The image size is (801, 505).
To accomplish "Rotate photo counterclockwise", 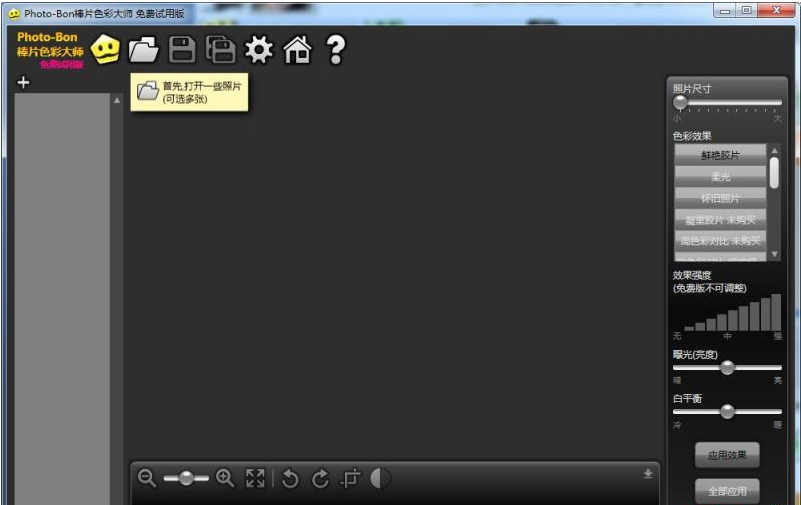I will (290, 478).
